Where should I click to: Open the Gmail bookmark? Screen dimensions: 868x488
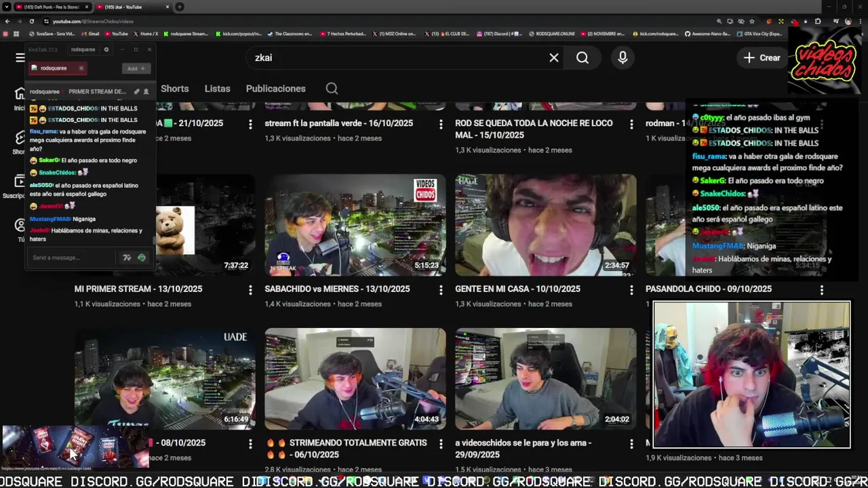pyautogui.click(x=91, y=33)
